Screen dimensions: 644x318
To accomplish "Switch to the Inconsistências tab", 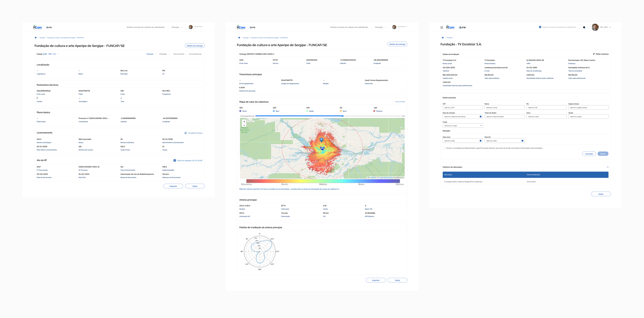I will click(x=195, y=54).
